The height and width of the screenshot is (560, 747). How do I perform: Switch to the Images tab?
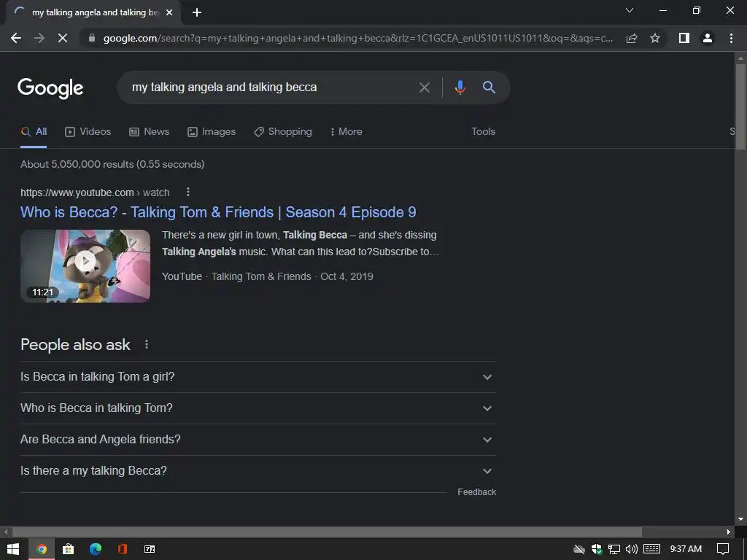click(x=212, y=132)
